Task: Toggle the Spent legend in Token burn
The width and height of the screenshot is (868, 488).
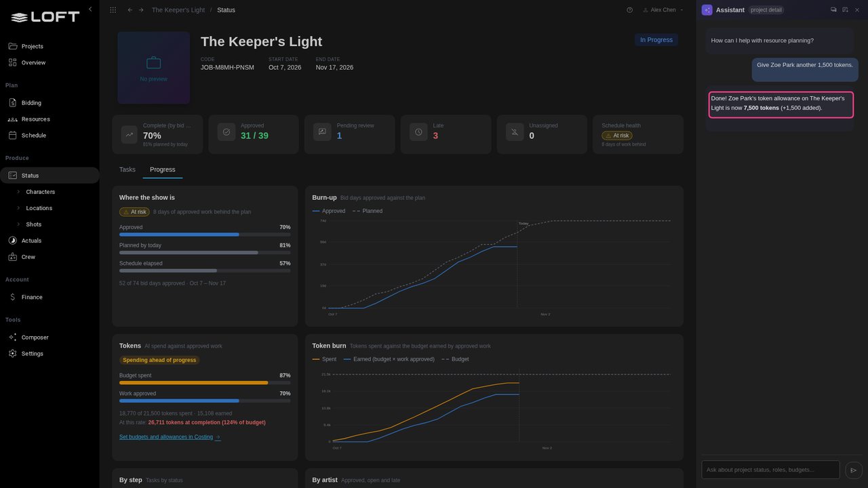Action: [x=324, y=359]
